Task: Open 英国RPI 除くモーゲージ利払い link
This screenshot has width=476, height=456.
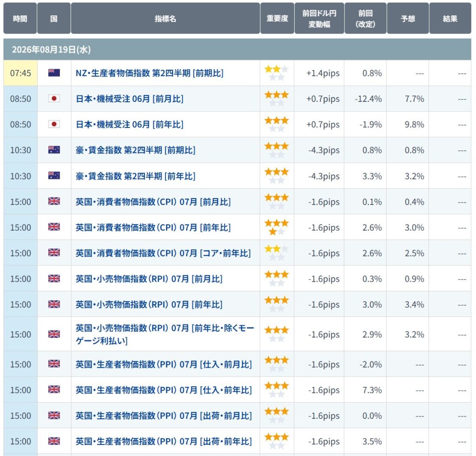Action: (165, 334)
